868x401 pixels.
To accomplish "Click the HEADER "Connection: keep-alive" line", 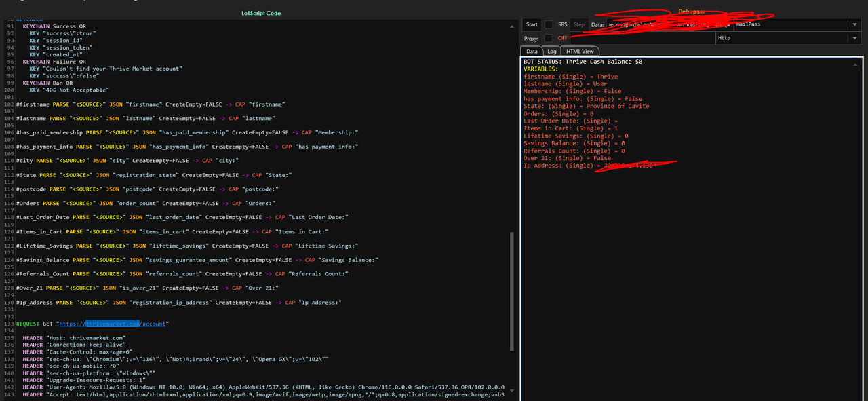I will pyautogui.click(x=75, y=345).
